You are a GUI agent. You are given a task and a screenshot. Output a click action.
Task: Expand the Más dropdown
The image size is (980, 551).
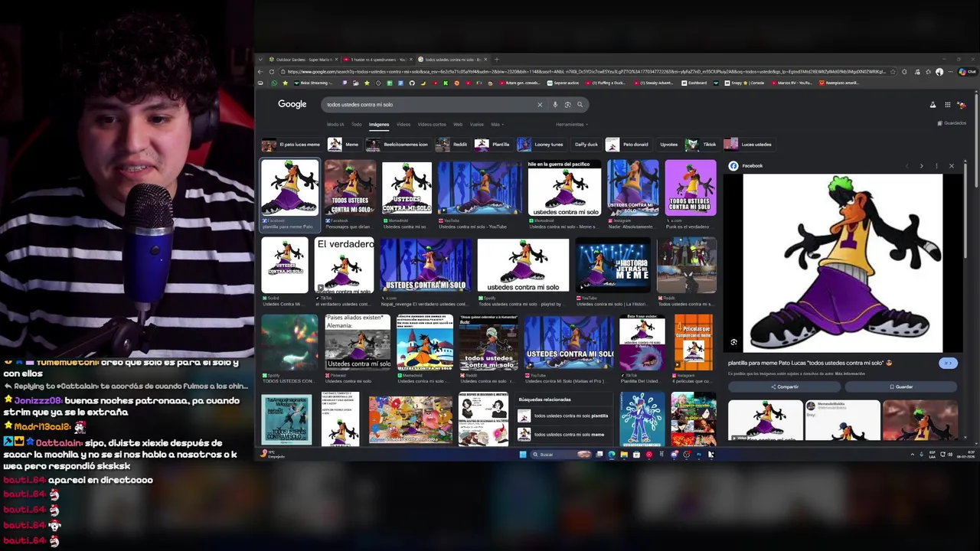tap(497, 125)
